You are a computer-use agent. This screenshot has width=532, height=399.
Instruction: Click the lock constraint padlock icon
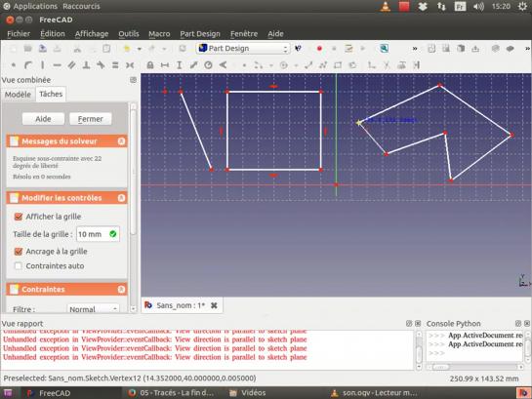click(x=150, y=65)
